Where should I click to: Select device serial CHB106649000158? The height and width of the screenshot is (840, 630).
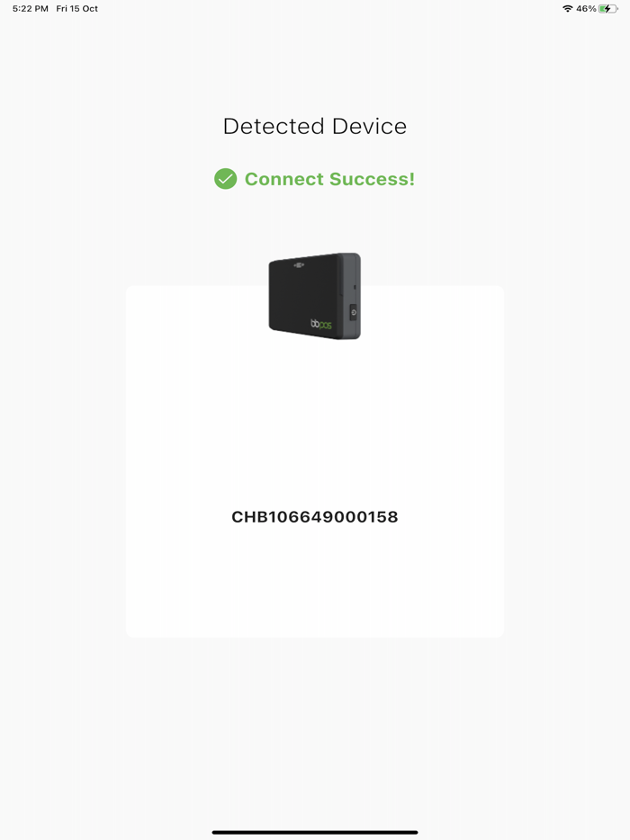click(315, 517)
